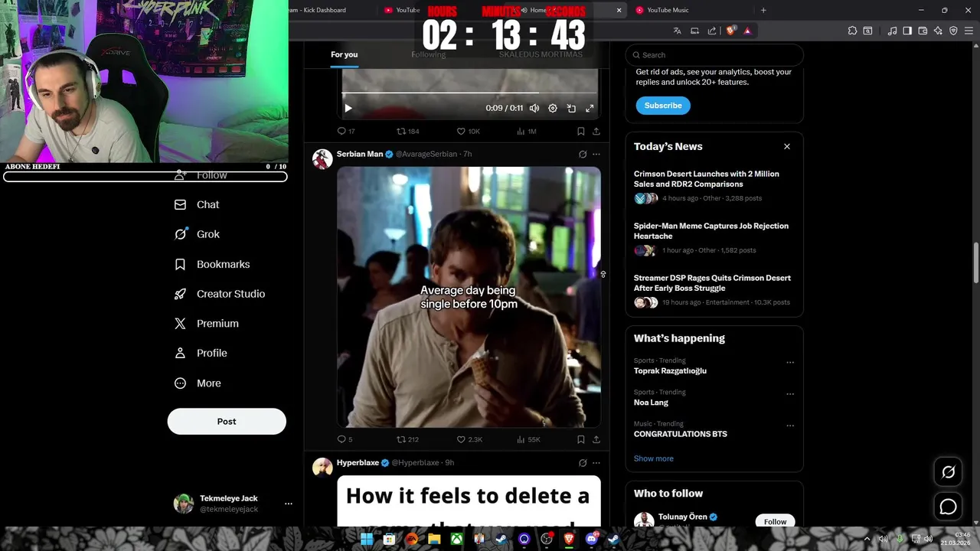The width and height of the screenshot is (980, 551).
Task: Reply to Serbian Man's post
Action: 345,439
